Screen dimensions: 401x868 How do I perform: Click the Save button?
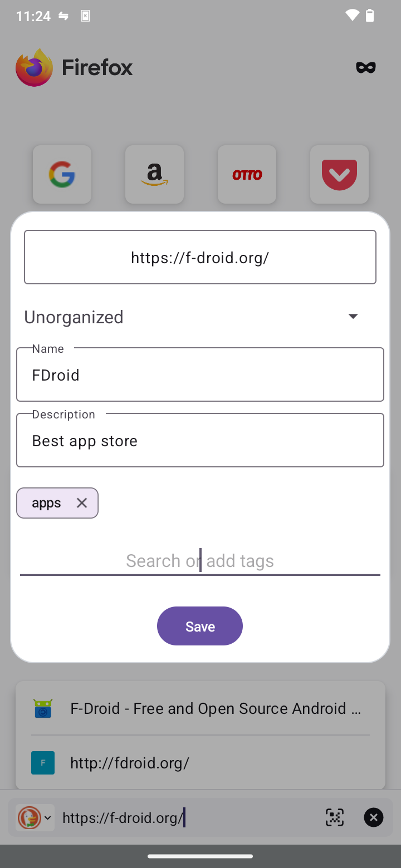(x=200, y=626)
